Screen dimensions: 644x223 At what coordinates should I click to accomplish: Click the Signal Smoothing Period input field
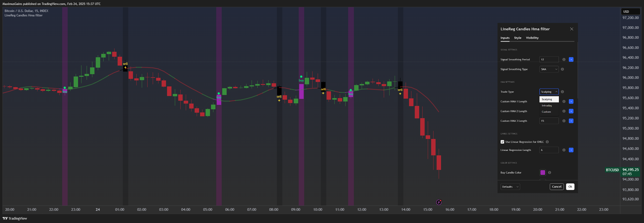(549, 60)
